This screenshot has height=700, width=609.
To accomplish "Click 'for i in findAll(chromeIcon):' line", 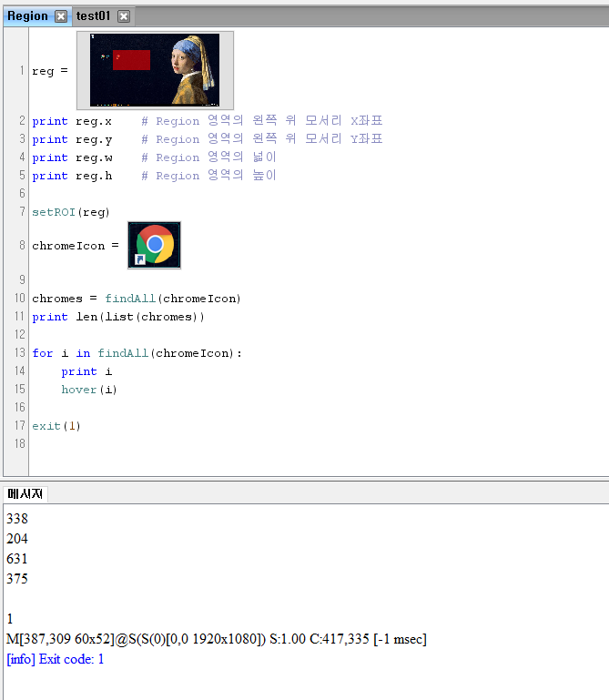I will tap(137, 353).
